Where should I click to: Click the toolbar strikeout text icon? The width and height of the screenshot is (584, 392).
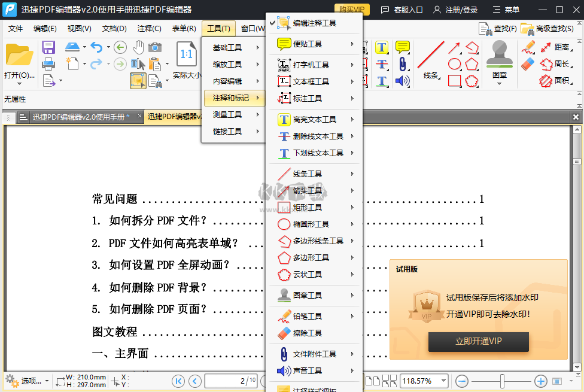coord(382,64)
